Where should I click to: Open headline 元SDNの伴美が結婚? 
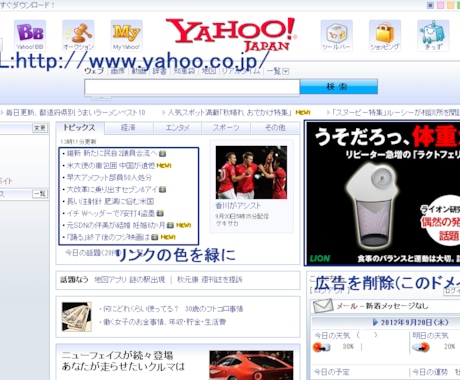click(115, 225)
